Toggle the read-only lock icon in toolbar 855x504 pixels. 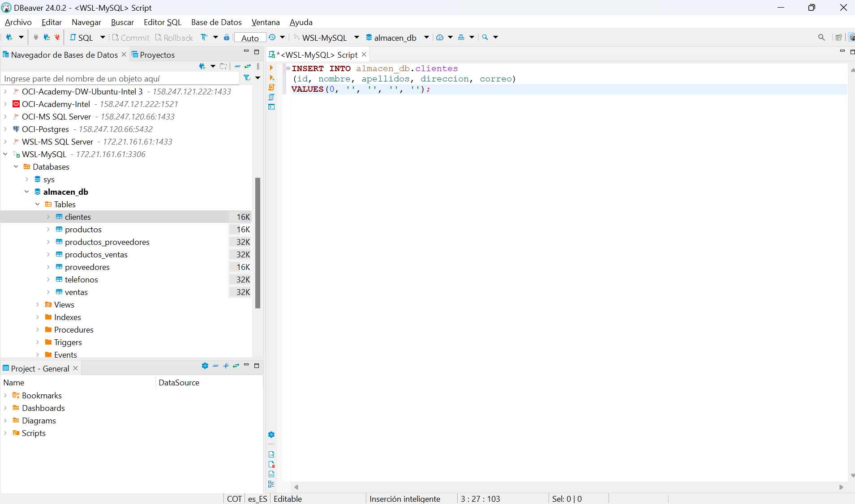(x=227, y=38)
